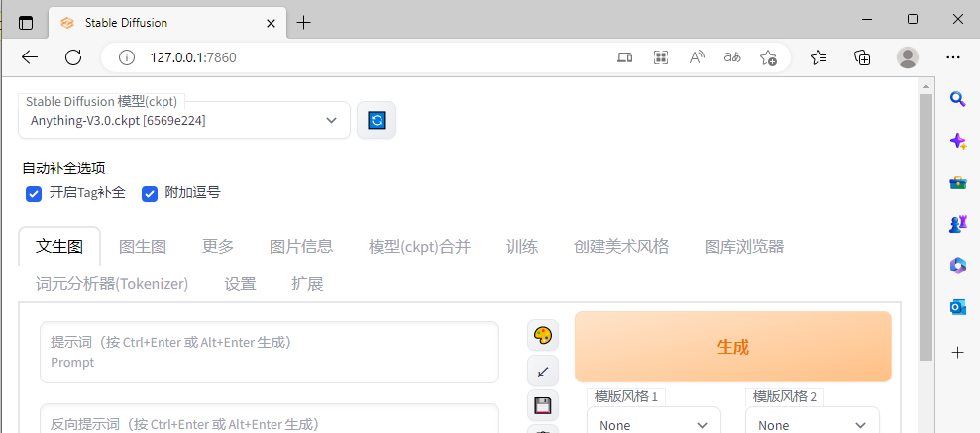
Task: Switch to the 图生图 tab
Action: coord(142,247)
